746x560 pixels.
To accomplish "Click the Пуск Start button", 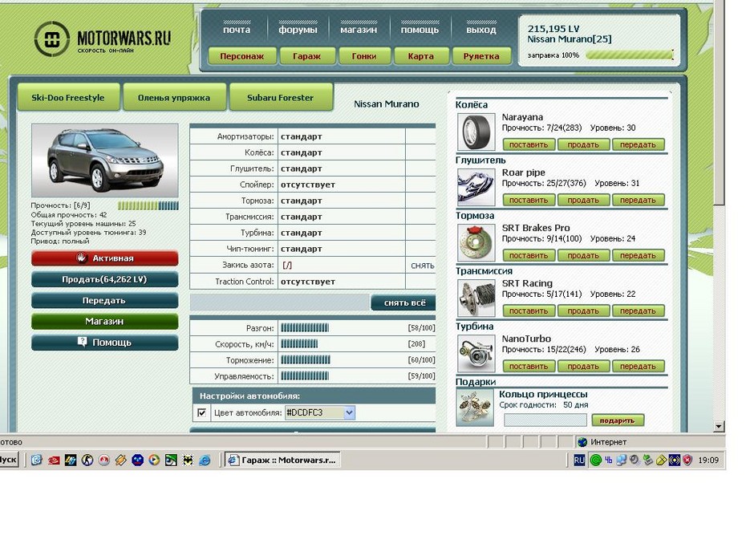I will point(9,460).
